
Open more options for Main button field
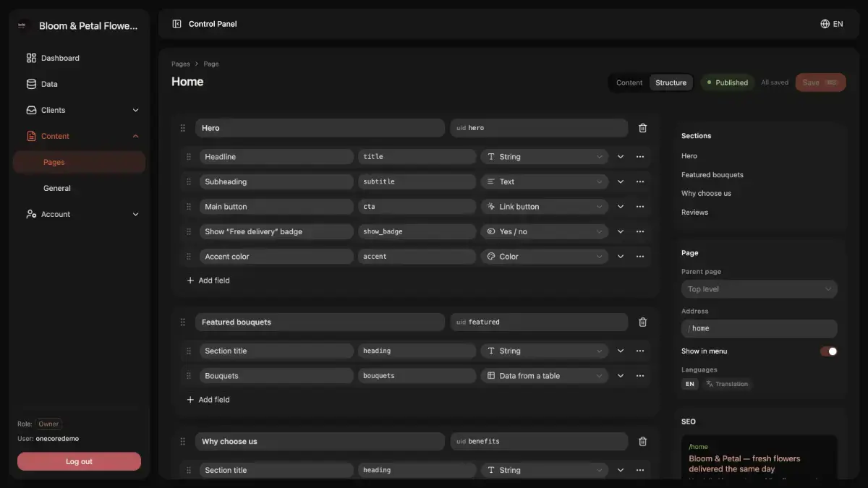click(640, 207)
